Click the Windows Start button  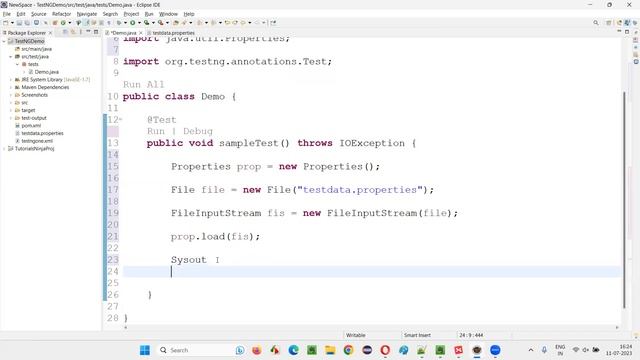pyautogui.click(x=144, y=350)
